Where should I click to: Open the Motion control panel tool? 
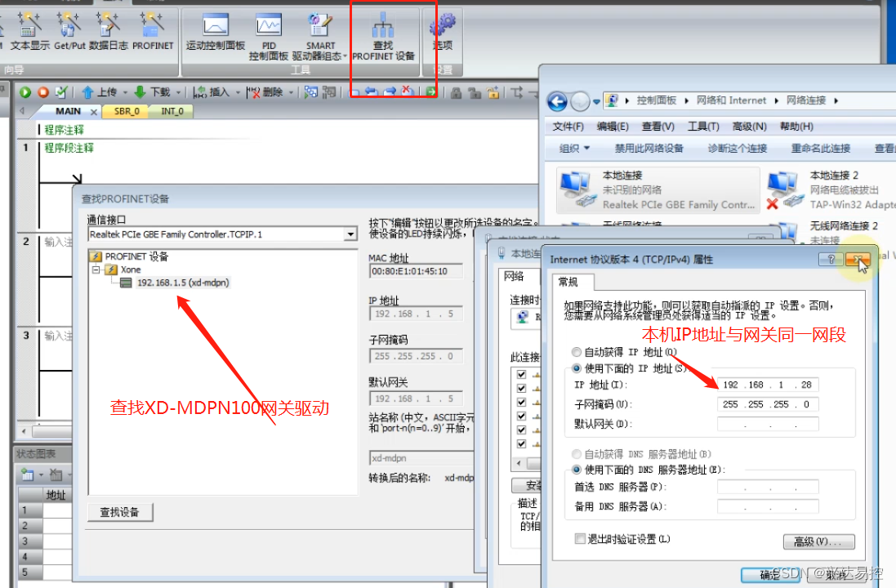pos(216,33)
